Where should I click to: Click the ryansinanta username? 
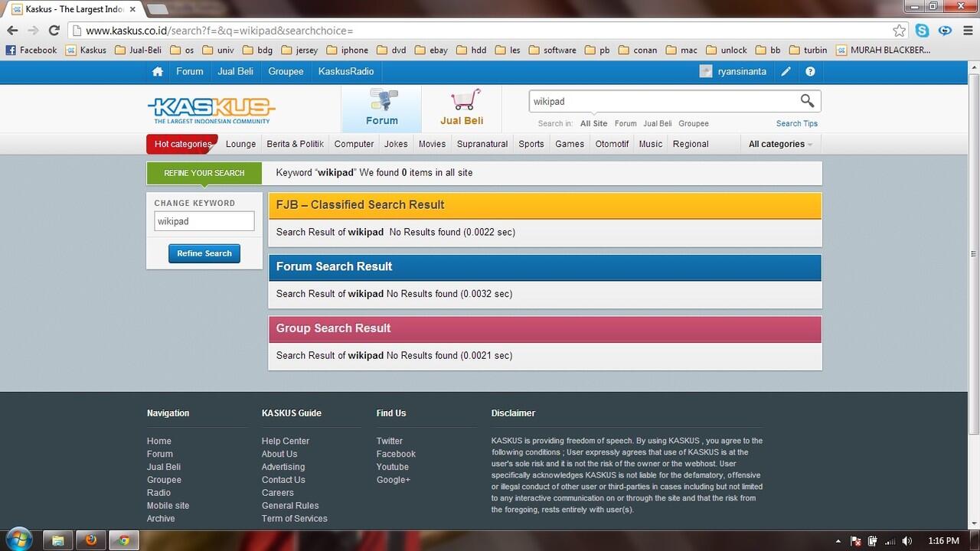click(x=742, y=71)
